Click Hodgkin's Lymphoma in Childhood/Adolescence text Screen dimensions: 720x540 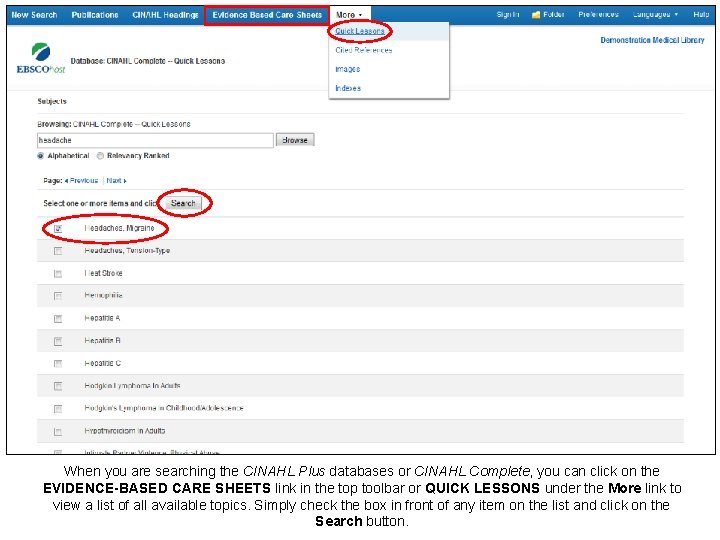[x=164, y=408]
